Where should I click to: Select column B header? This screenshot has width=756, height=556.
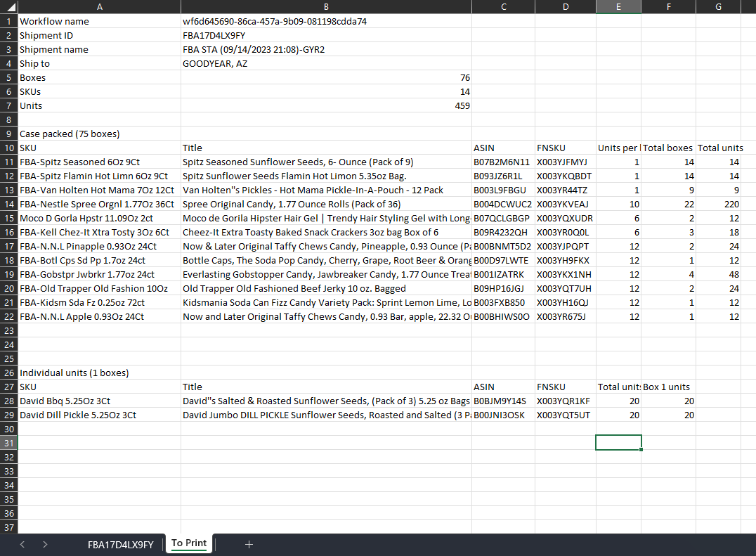327,7
